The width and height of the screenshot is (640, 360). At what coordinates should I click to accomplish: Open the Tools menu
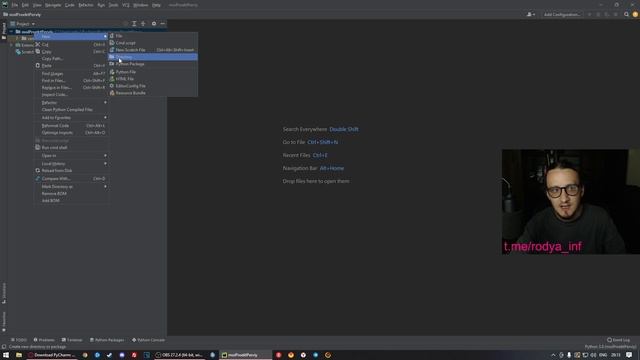point(113,5)
